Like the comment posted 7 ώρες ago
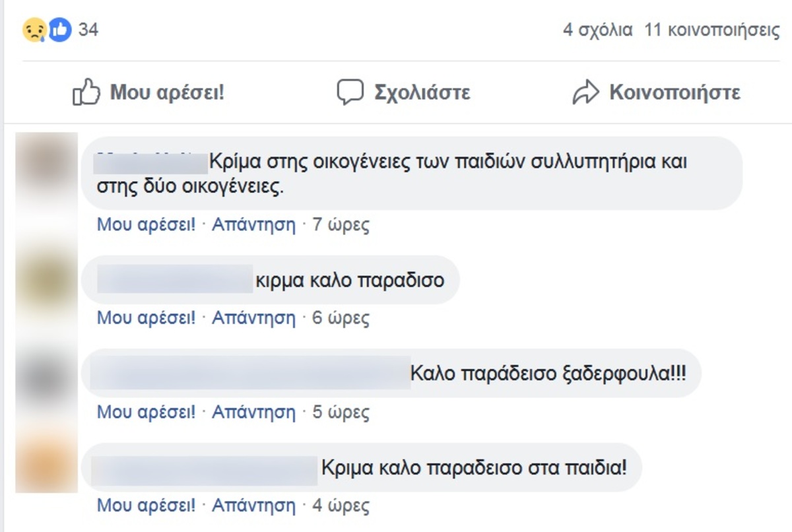This screenshot has width=792, height=532. pyautogui.click(x=147, y=225)
